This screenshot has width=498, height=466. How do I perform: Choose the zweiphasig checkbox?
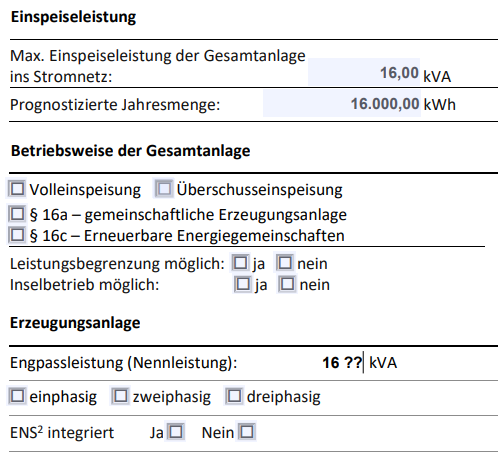point(120,396)
